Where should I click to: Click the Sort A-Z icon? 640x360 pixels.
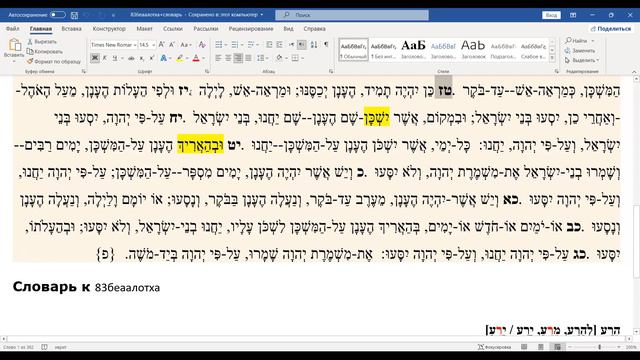coord(314,45)
